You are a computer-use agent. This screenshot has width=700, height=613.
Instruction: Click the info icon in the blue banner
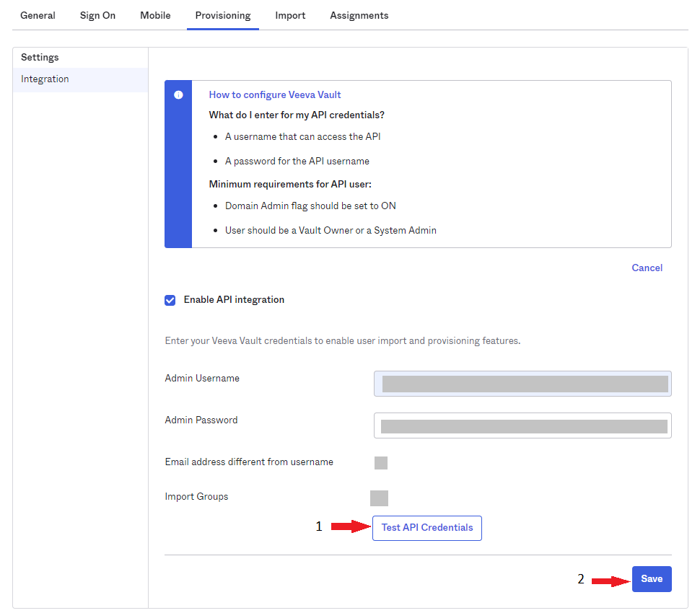(x=178, y=94)
